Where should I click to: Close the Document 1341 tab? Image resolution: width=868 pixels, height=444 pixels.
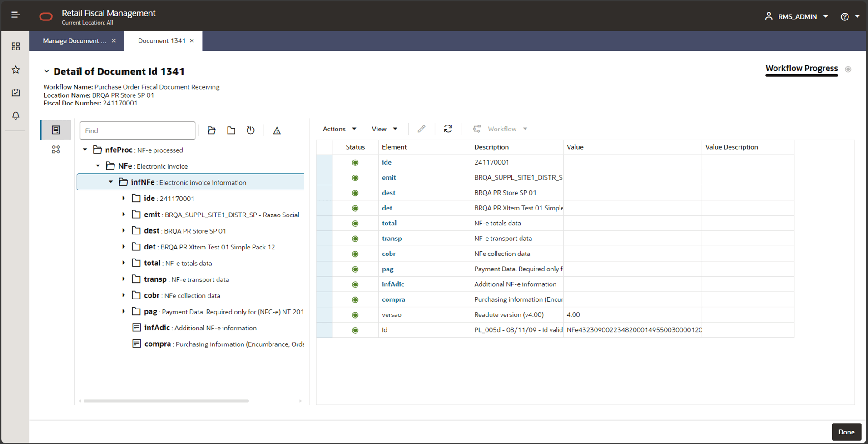pos(192,41)
